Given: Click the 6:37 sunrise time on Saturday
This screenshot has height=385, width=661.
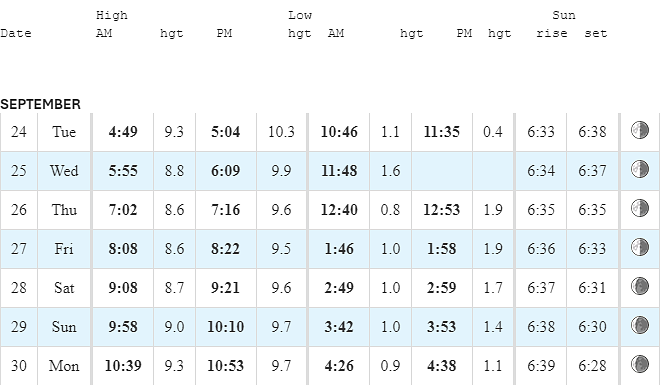Looking at the screenshot, I should 541,288.
